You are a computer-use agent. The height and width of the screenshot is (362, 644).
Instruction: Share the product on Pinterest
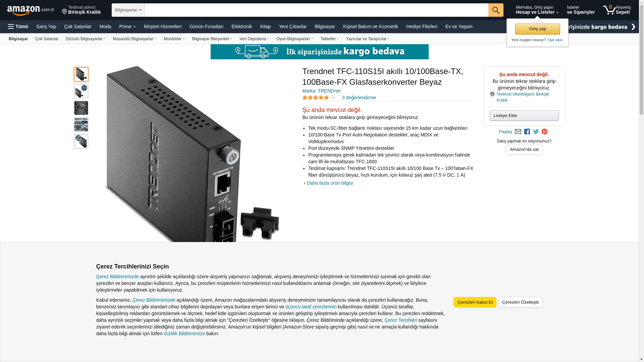(x=544, y=132)
